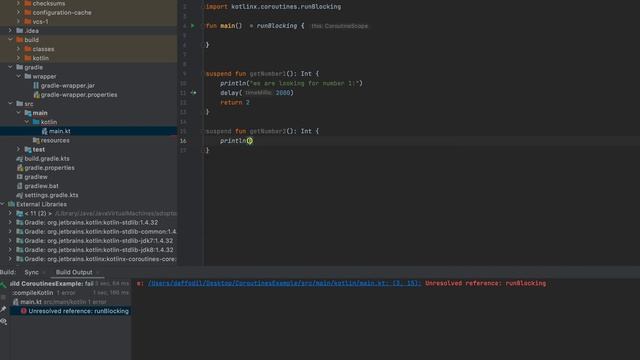Click the gradle-wrapper.jar archive icon

coord(36,85)
